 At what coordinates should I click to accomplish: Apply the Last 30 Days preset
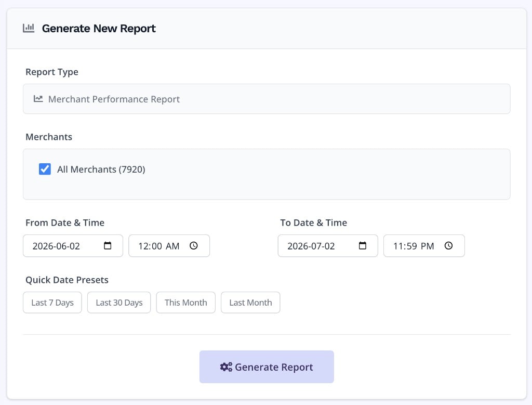(x=119, y=303)
